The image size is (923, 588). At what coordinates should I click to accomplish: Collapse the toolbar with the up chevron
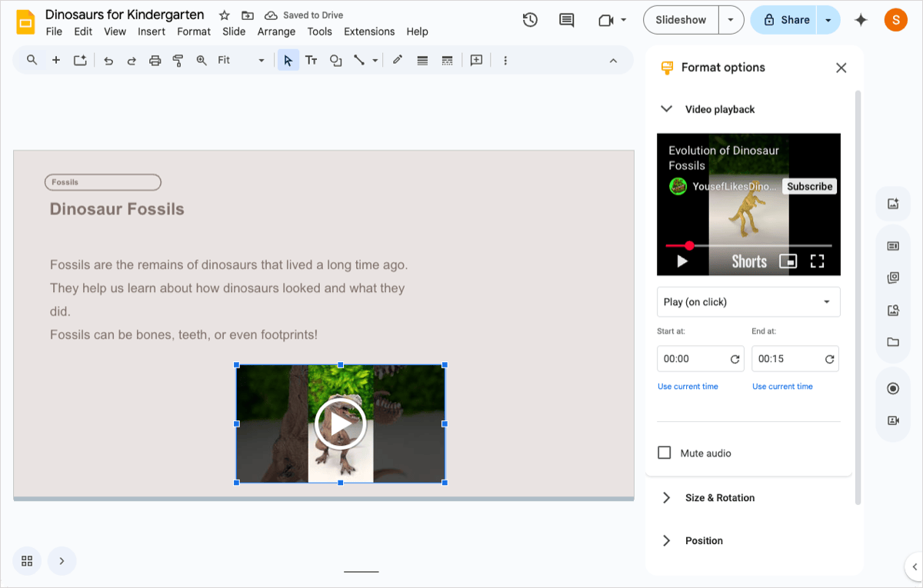pos(613,60)
